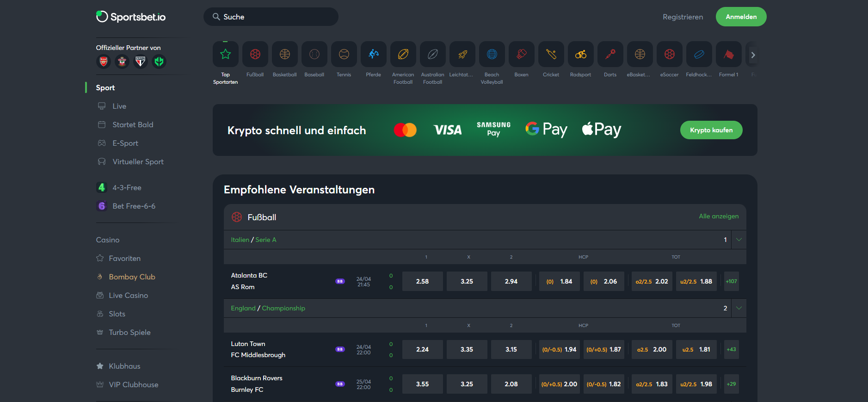
Task: Click the green fourth partner badge
Action: pyautogui.click(x=159, y=62)
